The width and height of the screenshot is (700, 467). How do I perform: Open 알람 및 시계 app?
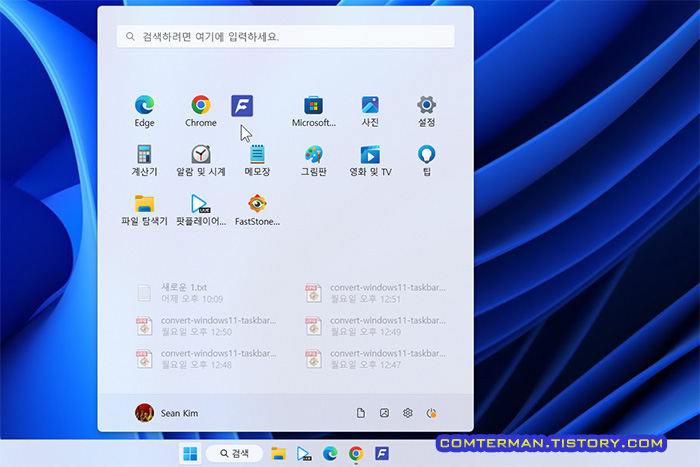(x=201, y=160)
